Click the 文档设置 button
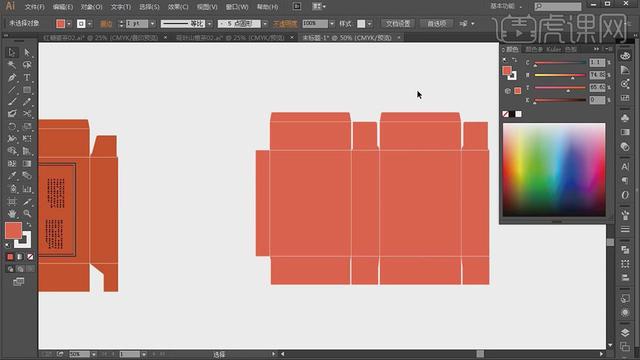 pyautogui.click(x=398, y=24)
